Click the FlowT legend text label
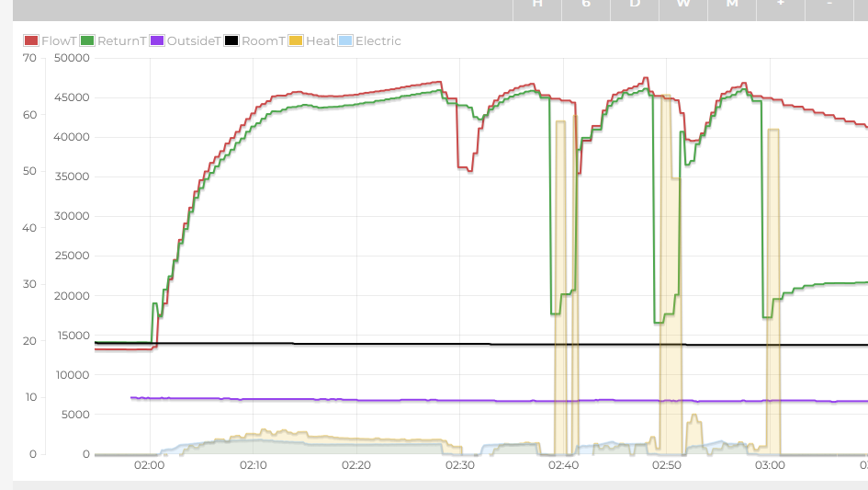Viewport: 868px width, 490px height. 59,41
